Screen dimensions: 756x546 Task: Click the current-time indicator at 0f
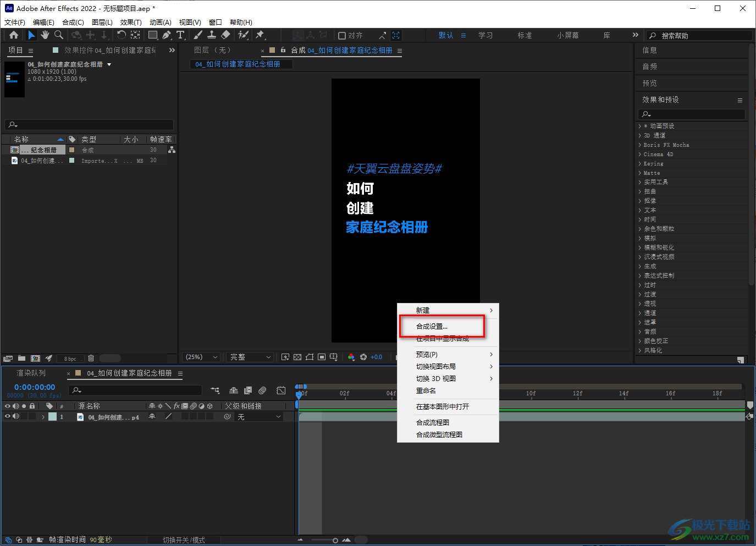pyautogui.click(x=299, y=394)
